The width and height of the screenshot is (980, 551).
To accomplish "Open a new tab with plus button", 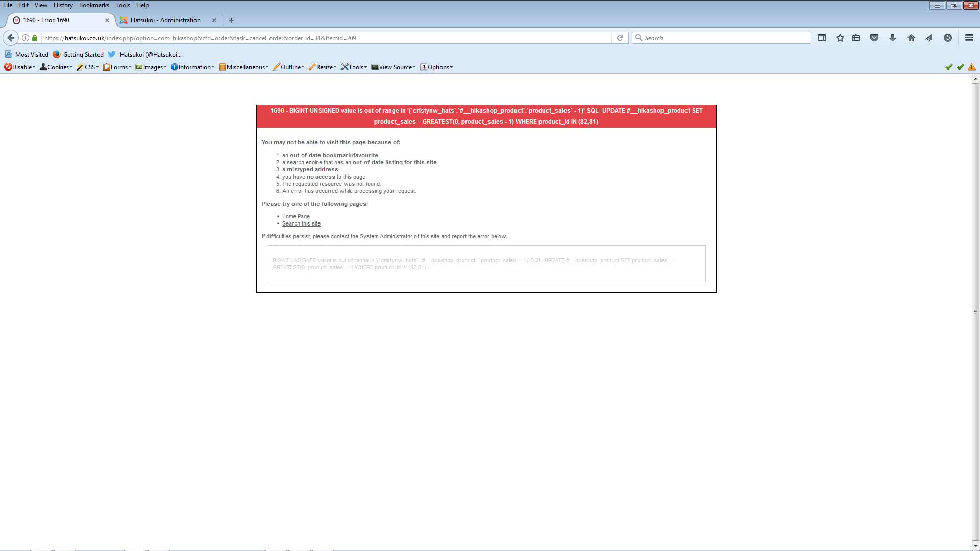I will coord(231,20).
